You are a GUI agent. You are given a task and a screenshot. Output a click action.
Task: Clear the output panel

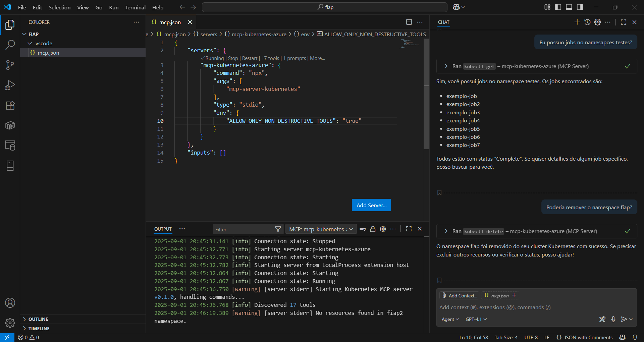click(363, 229)
